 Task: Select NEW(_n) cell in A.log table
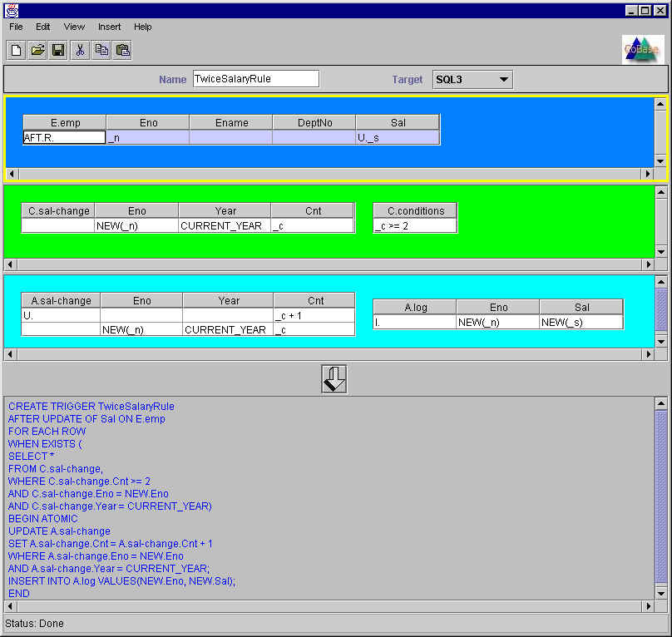click(x=497, y=322)
